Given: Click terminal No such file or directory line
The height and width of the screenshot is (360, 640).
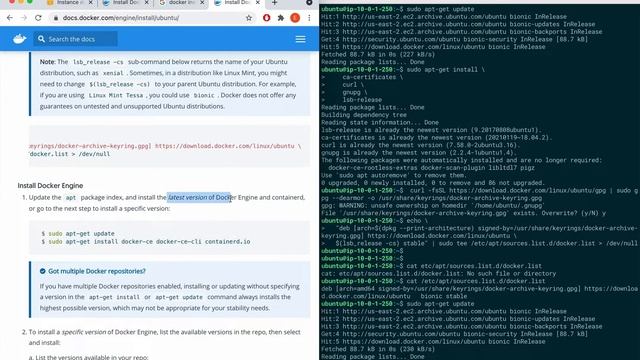Looking at the screenshot, I should pos(438,273).
